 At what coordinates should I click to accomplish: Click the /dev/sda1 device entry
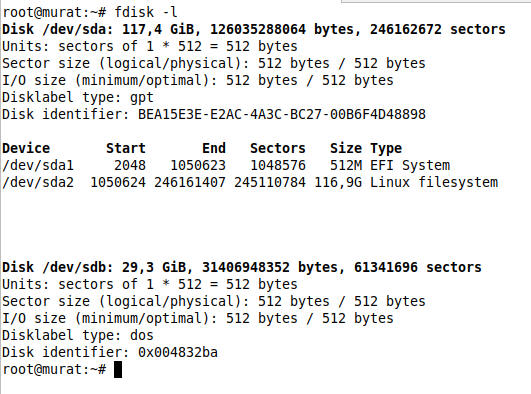pyautogui.click(x=38, y=165)
